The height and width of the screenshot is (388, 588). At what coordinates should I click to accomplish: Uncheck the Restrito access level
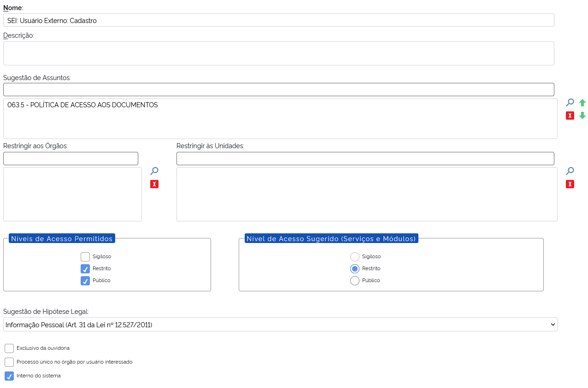[85, 268]
